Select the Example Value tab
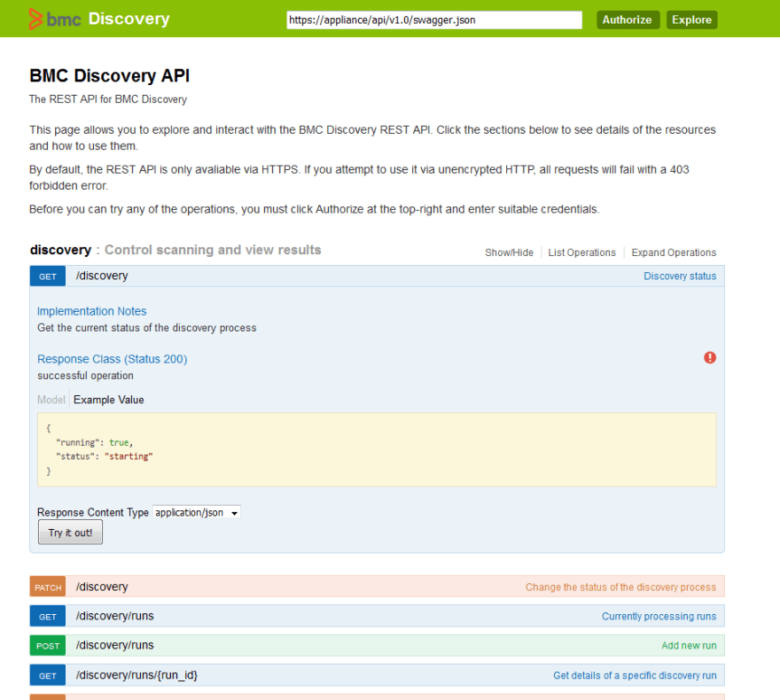 click(x=109, y=400)
